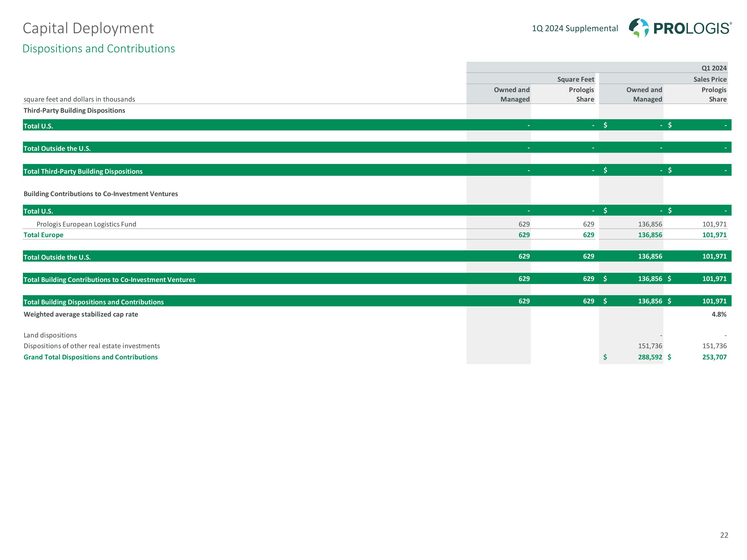The height and width of the screenshot is (560, 747).
Task: Select Building Contributions to Co-Investment Ventures heading
Action: click(x=101, y=194)
